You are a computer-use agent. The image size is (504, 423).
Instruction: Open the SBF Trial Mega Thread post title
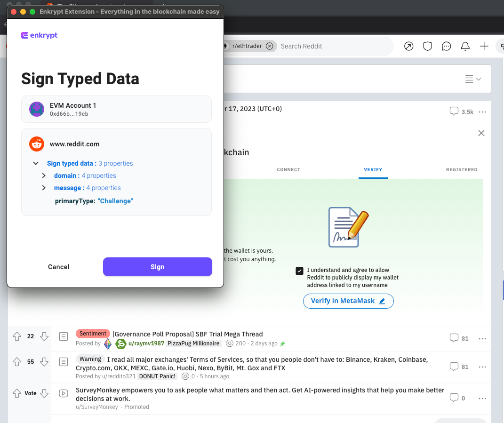[x=188, y=334]
